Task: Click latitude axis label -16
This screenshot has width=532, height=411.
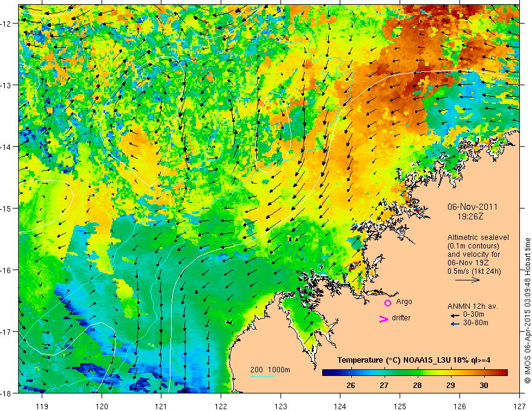Action: (x=7, y=270)
